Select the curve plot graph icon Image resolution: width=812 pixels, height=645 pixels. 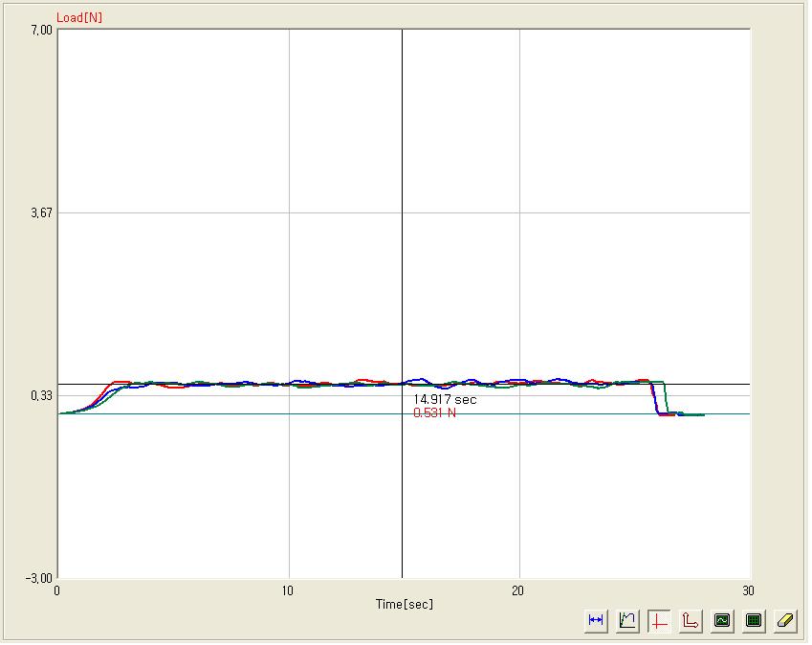click(x=627, y=620)
